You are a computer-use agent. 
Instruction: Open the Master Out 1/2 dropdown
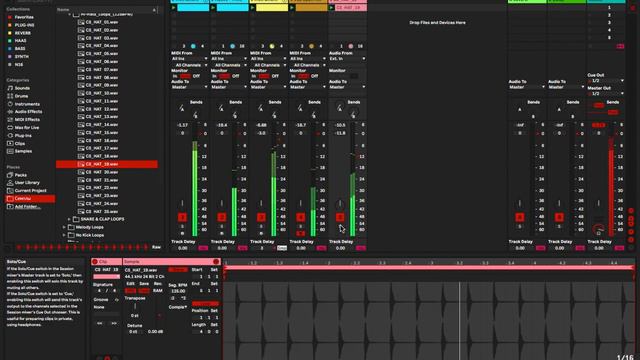pyautogui.click(x=605, y=93)
